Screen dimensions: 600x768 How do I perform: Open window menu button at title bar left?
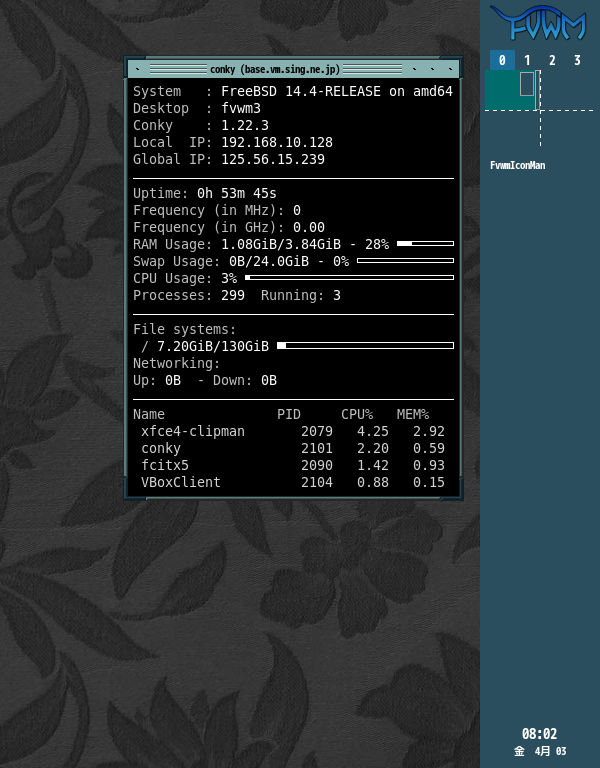coord(135,69)
